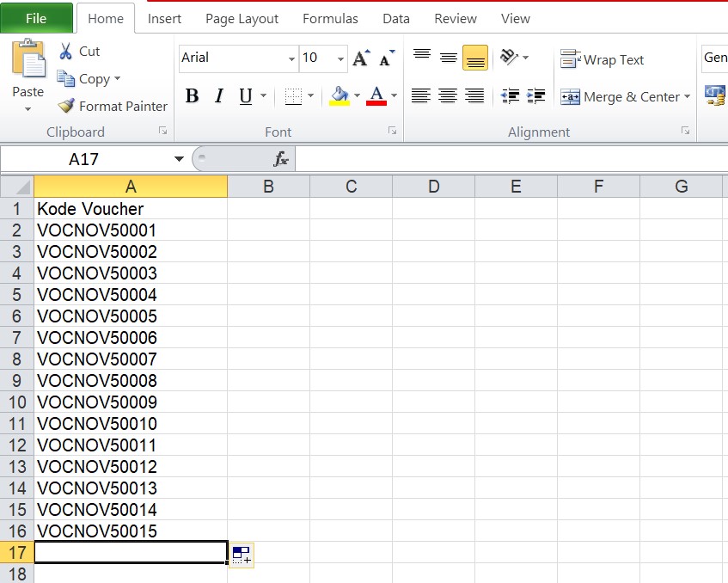
Task: Select column A header
Action: 131,187
